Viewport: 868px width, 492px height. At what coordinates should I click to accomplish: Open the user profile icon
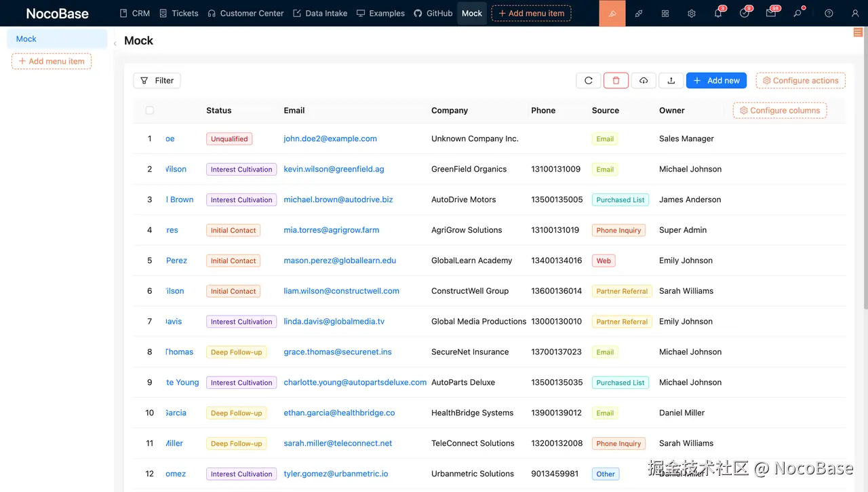[x=854, y=13]
